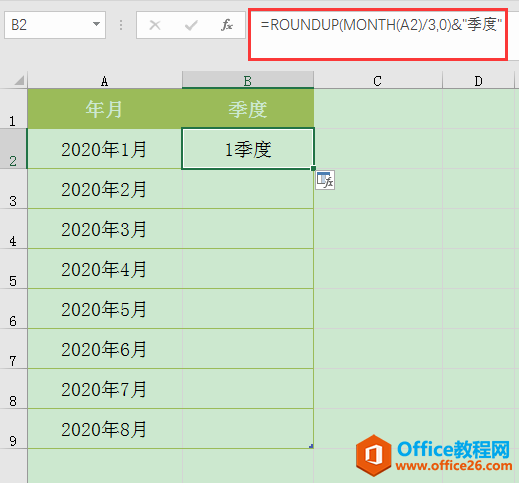Select row 1 header
Image resolution: width=519 pixels, height=483 pixels.
point(13,109)
